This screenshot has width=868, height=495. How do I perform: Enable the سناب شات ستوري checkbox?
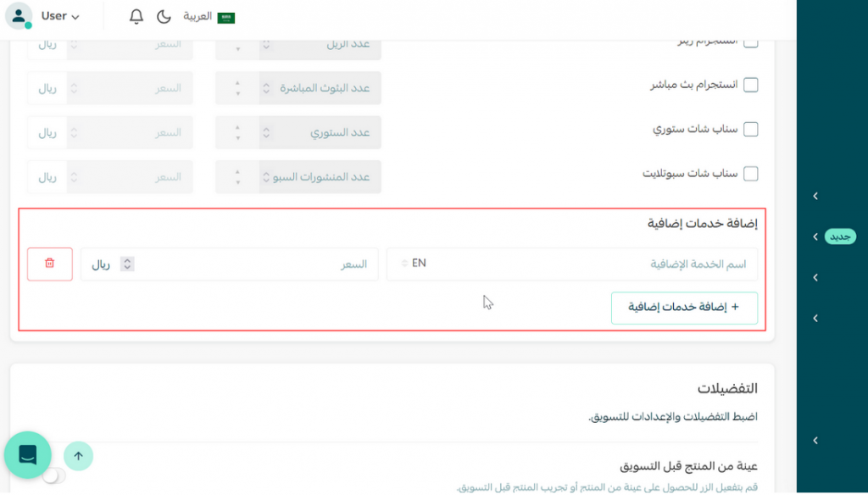[750, 130]
